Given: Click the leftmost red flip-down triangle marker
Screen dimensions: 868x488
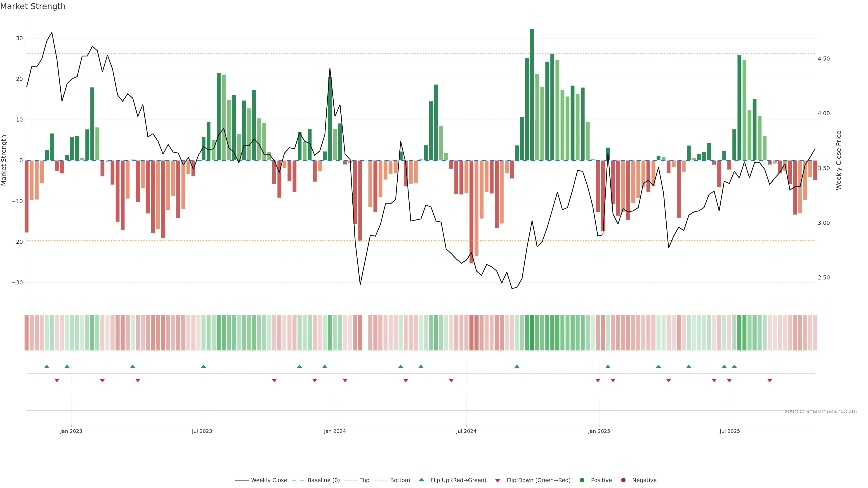Looking at the screenshot, I should (57, 380).
